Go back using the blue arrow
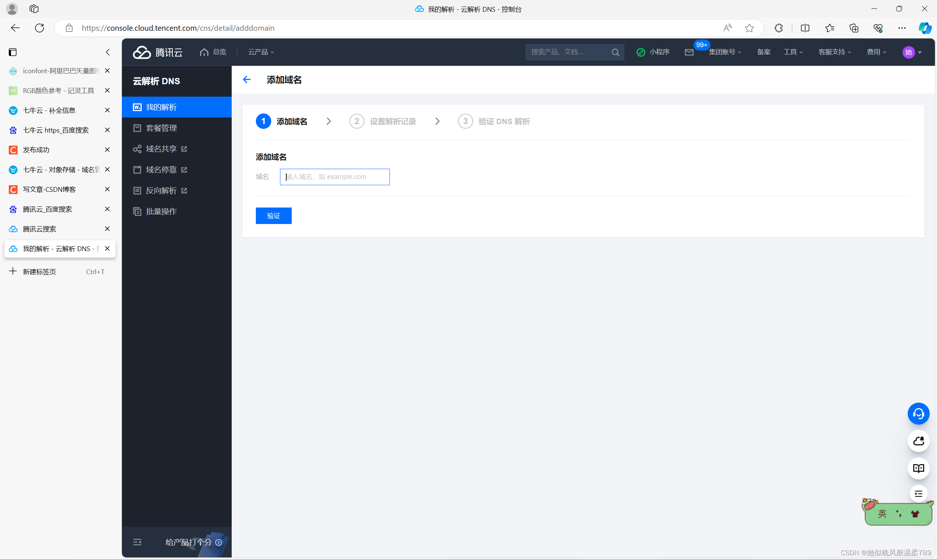937x560 pixels. click(x=247, y=80)
